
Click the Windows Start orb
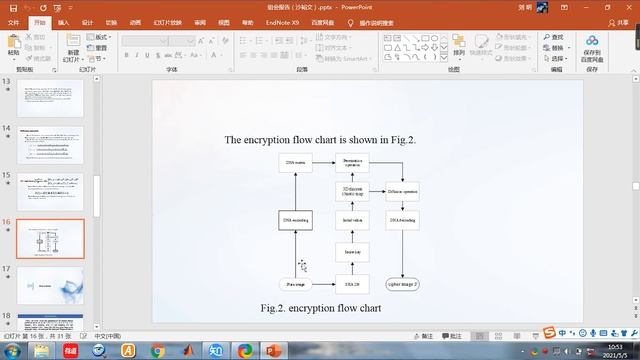(x=12, y=351)
